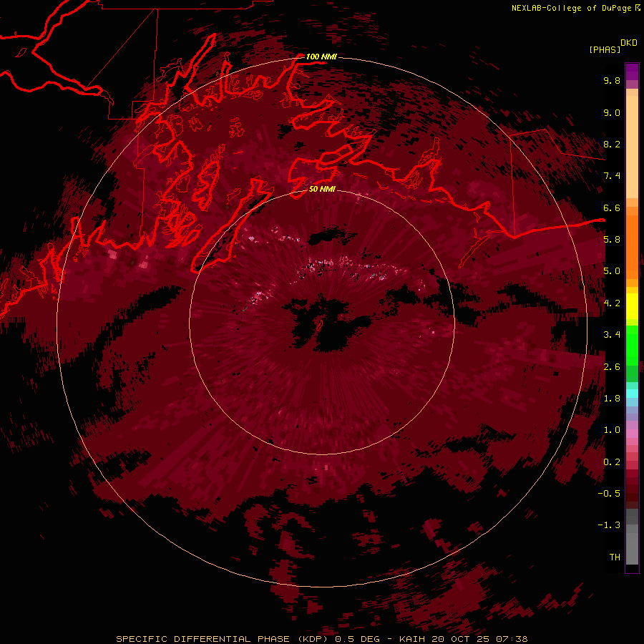
Task: Click the 2.6 scale value
Action: point(612,367)
